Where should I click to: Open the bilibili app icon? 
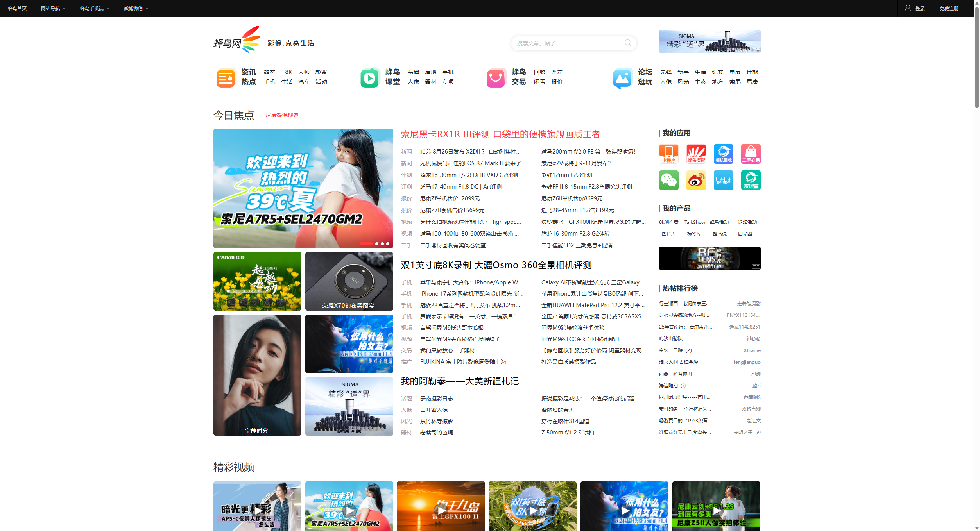723,180
